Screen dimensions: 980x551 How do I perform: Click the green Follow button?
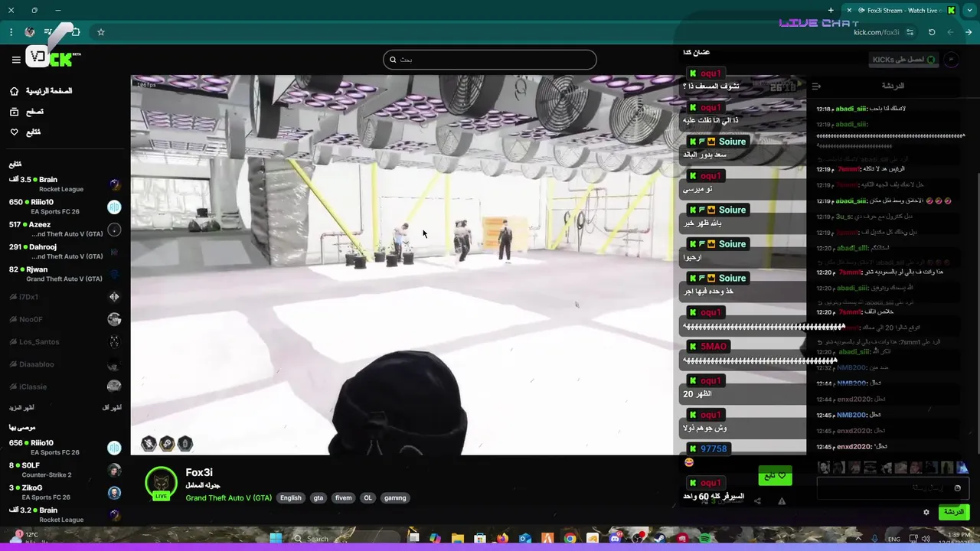pos(775,476)
